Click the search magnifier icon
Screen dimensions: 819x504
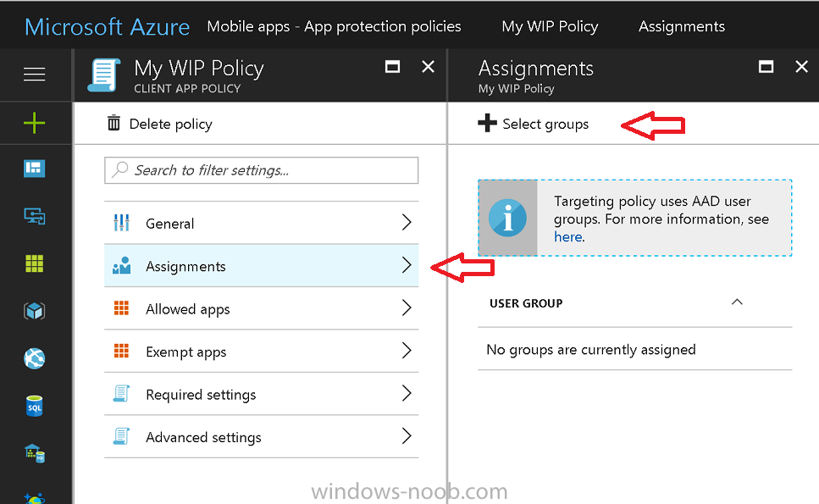[x=120, y=169]
